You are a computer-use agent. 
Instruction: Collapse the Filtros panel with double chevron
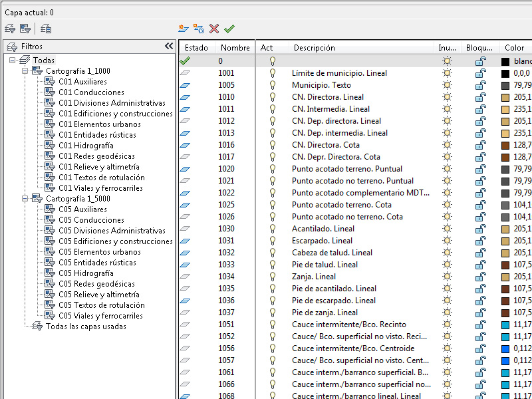[x=169, y=47]
